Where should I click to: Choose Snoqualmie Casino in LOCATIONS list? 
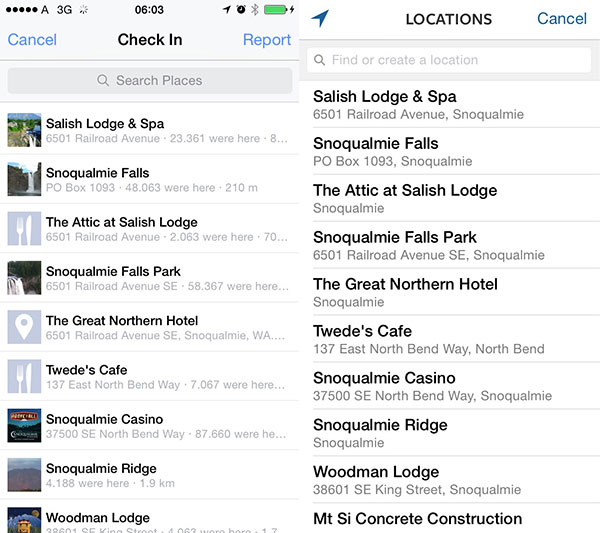point(450,386)
